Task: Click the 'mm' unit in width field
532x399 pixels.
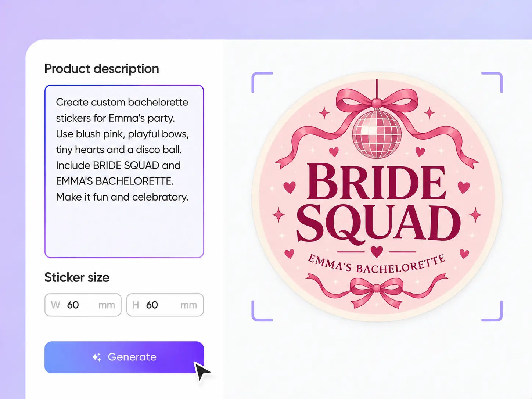Action: click(107, 305)
